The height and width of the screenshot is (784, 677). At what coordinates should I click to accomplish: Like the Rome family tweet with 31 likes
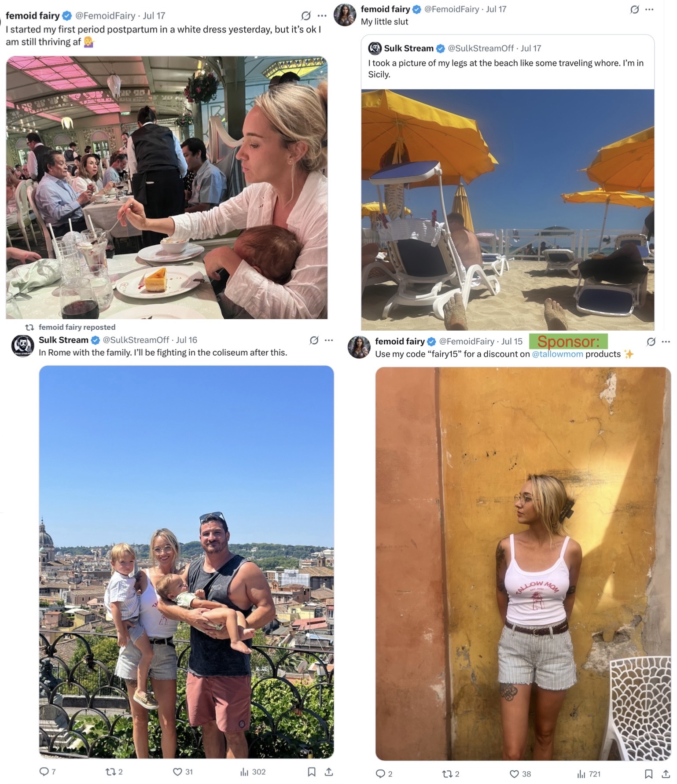[183, 772]
